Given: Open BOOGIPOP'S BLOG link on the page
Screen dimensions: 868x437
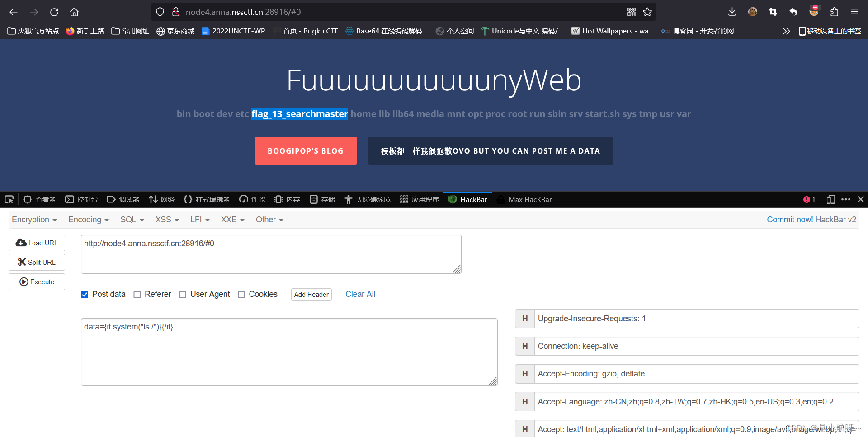Looking at the screenshot, I should (306, 151).
